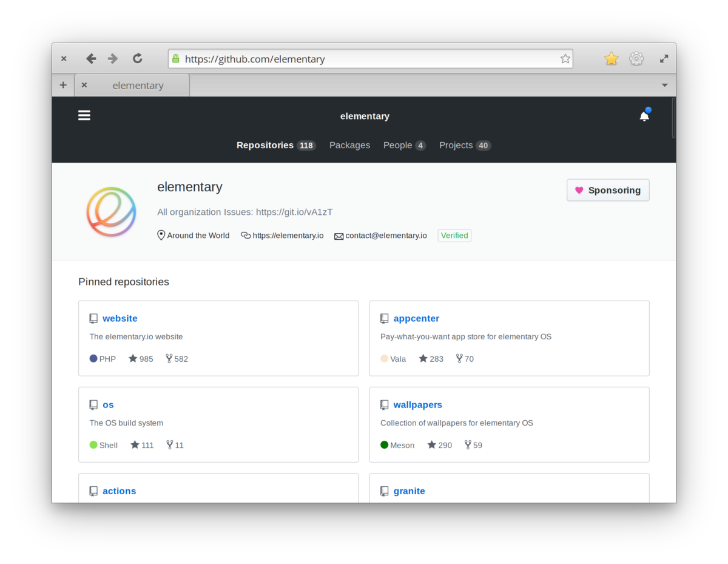
Task: Click the envelope email icon
Action: point(339,236)
